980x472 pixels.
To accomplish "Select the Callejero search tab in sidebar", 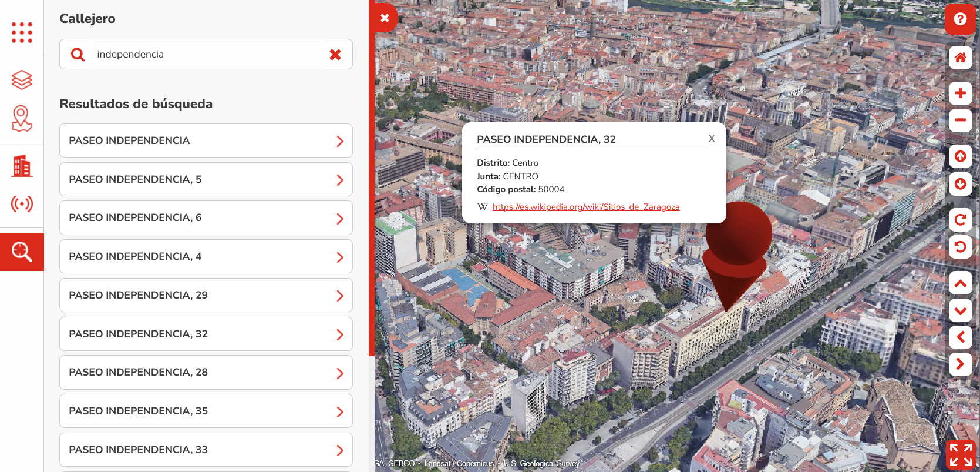I will tap(22, 252).
